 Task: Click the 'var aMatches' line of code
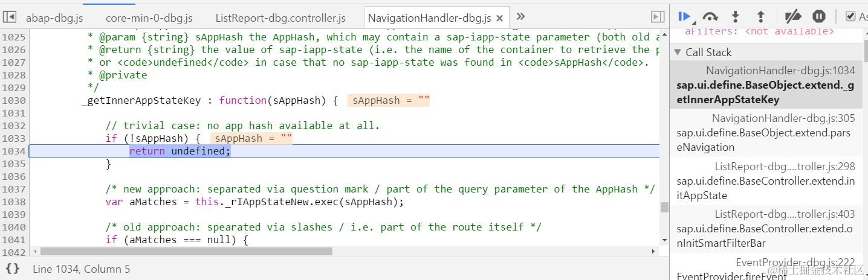pyautogui.click(x=254, y=202)
